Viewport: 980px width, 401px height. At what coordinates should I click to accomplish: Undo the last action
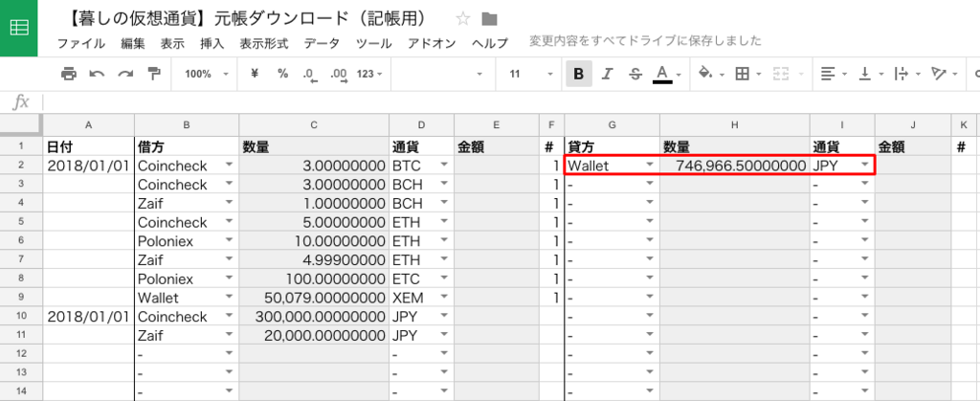(97, 74)
